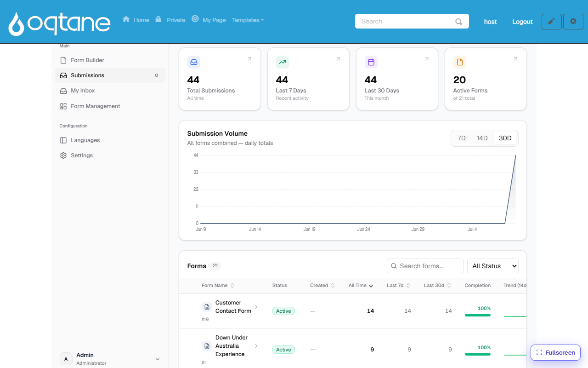Click the My Page target icon
588x368 pixels.
(195, 19)
